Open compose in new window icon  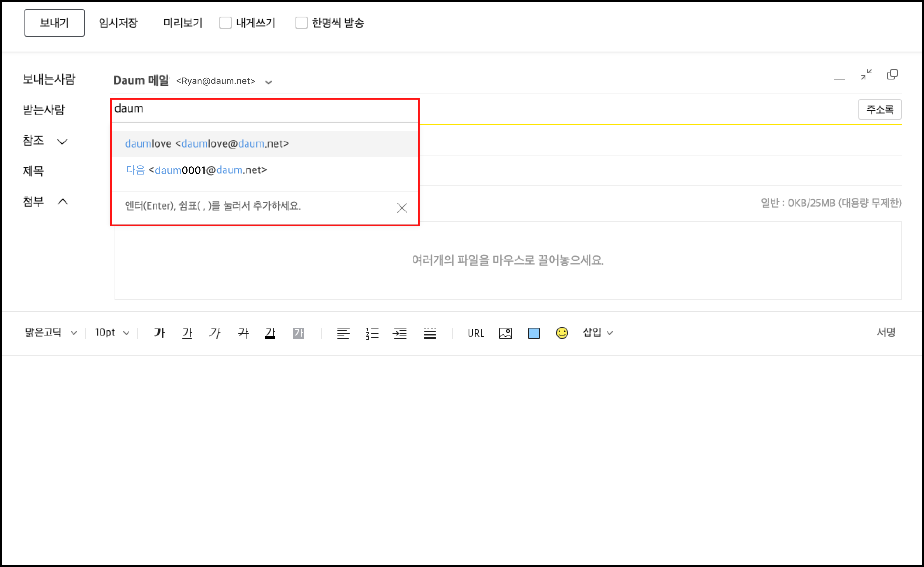[x=893, y=74]
